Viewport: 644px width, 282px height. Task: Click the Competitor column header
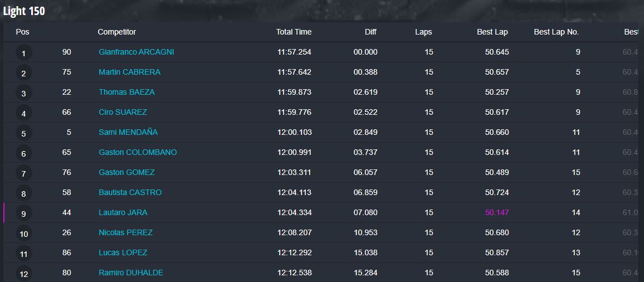point(116,32)
